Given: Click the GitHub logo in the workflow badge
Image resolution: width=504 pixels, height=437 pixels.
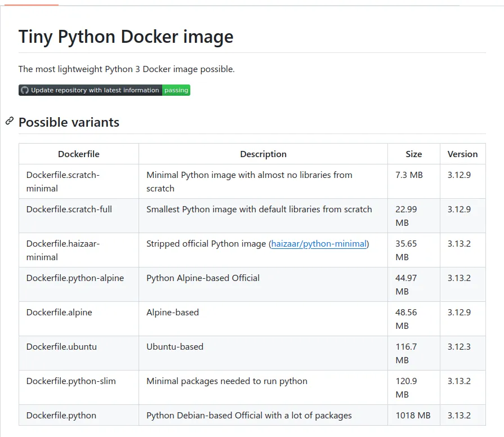Looking at the screenshot, I should point(24,90).
